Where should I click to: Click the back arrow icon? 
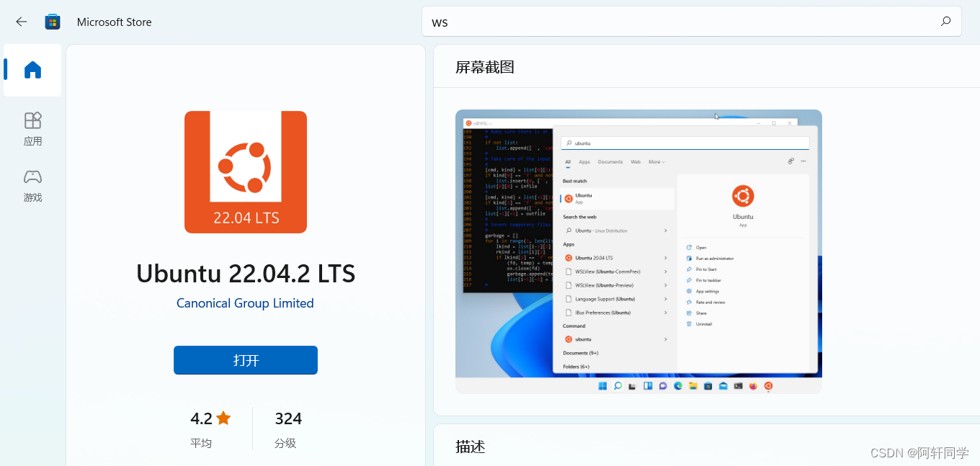point(21,22)
